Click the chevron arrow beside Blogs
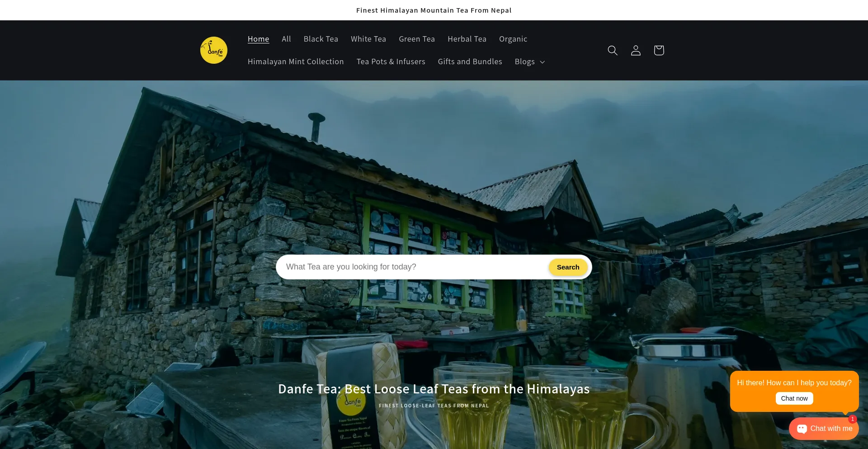 click(x=542, y=62)
